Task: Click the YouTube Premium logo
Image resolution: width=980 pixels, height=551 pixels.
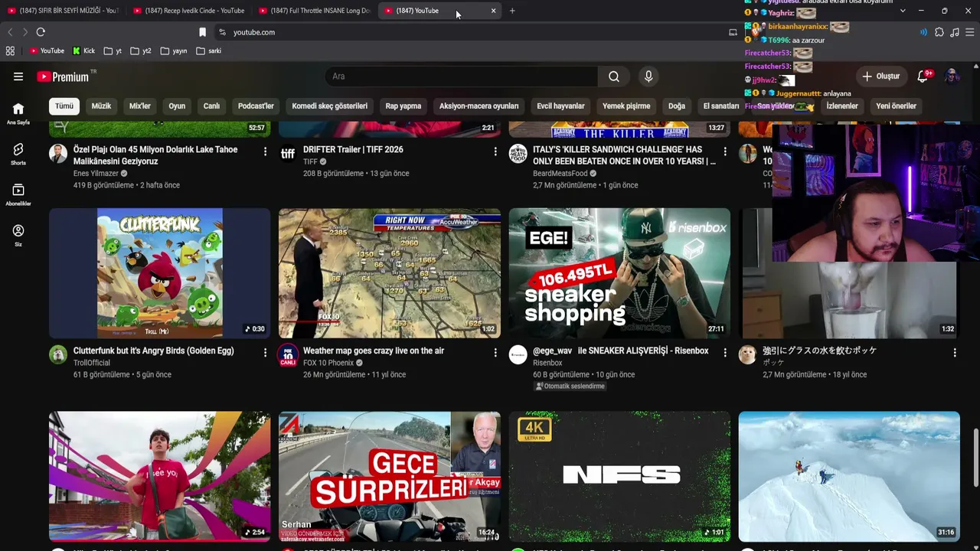Action: coord(64,77)
